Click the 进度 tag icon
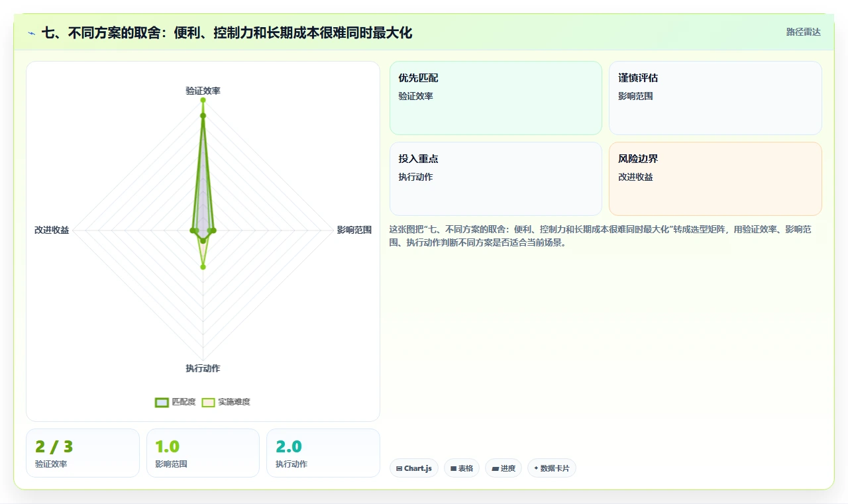This screenshot has width=848, height=504. point(495,468)
